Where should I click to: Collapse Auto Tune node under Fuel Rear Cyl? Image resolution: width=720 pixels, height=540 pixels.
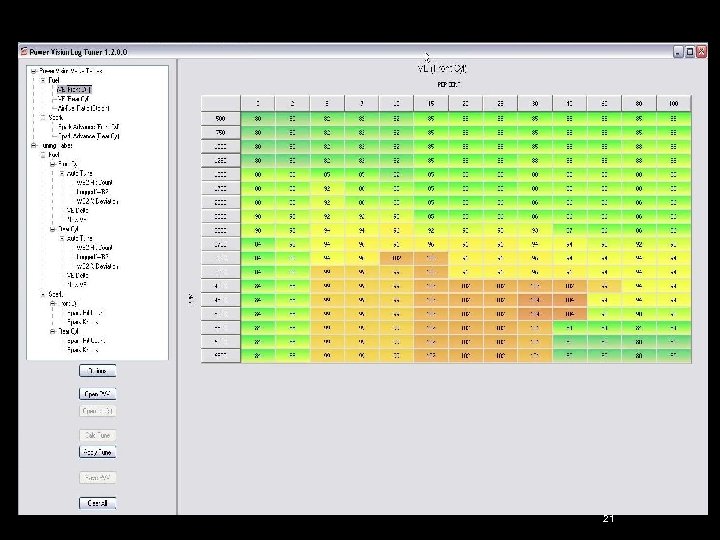[x=62, y=238]
